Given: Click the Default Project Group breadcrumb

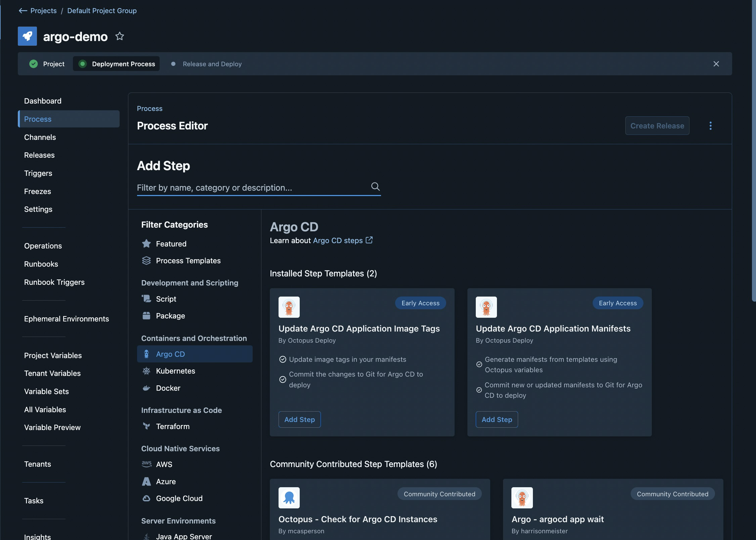Looking at the screenshot, I should point(102,11).
